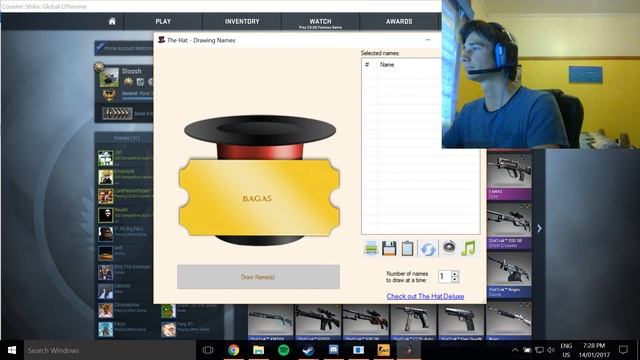Decrease number of names to draw
Screen dimensions: 640x360
[455, 280]
